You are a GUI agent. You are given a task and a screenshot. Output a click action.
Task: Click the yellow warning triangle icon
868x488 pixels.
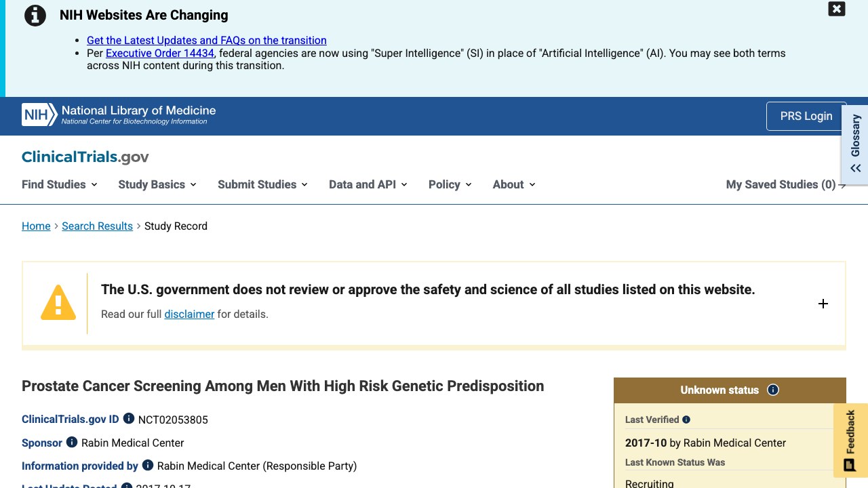pos(58,302)
